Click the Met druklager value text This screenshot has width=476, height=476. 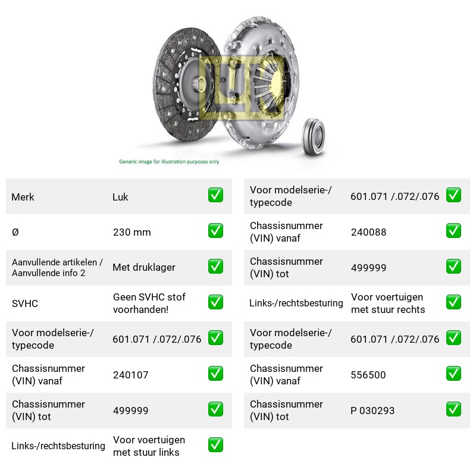pos(144,267)
